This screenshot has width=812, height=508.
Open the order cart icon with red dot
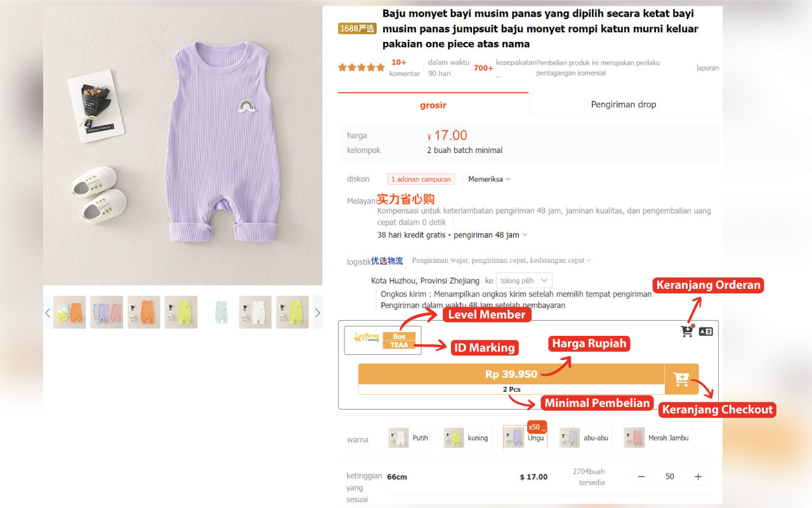pyautogui.click(x=686, y=331)
